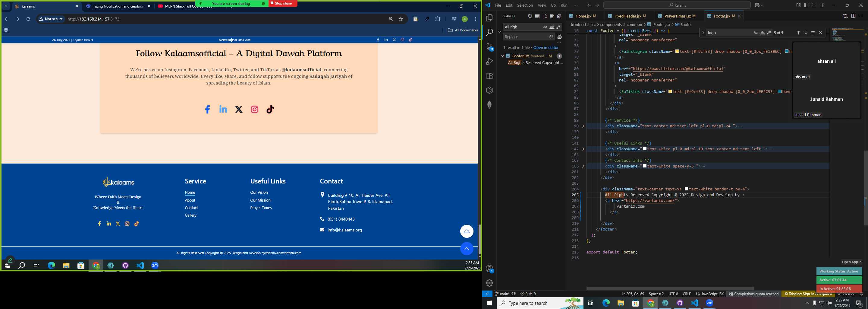Click Open in editor link
The height and width of the screenshot is (309, 868).
pos(546,48)
